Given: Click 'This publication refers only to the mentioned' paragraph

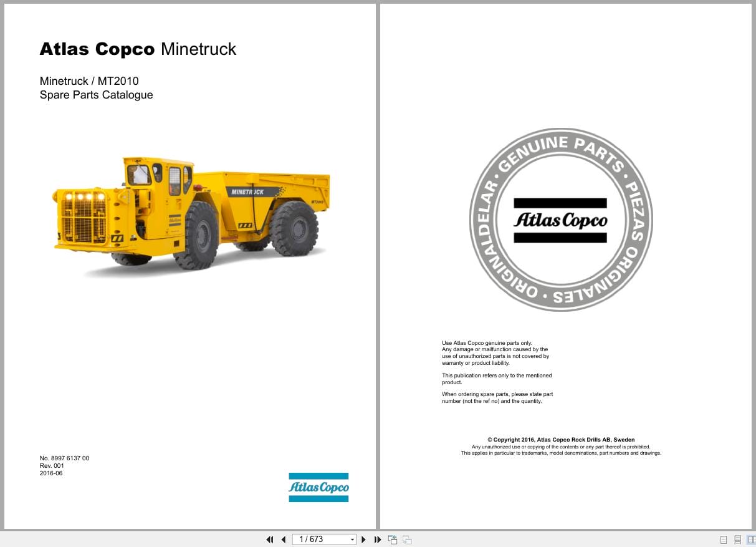Looking at the screenshot, I should pos(497,379).
